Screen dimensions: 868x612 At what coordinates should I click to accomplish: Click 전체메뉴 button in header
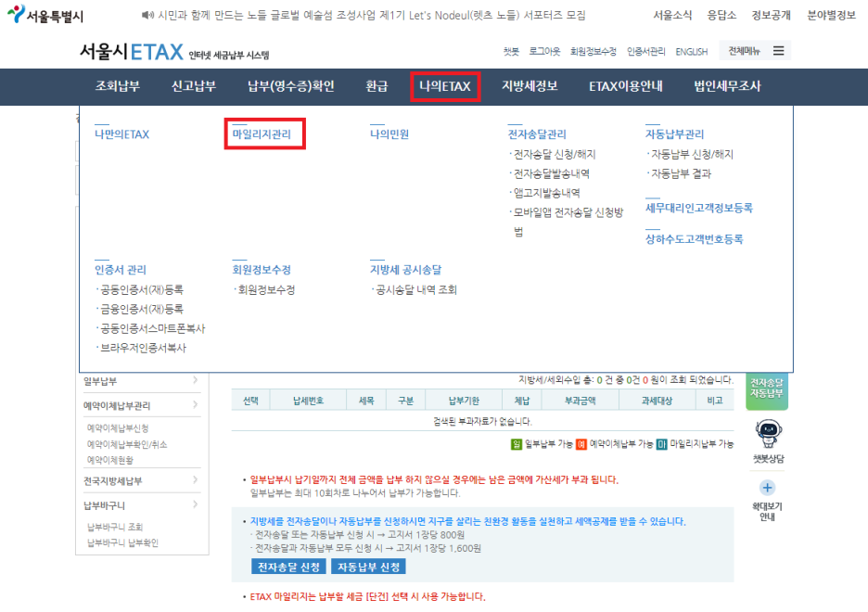755,51
